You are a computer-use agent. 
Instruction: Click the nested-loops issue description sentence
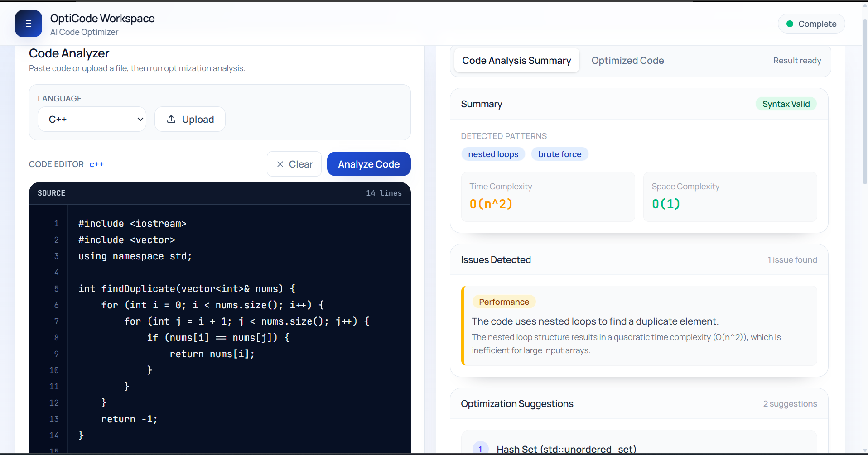point(595,321)
